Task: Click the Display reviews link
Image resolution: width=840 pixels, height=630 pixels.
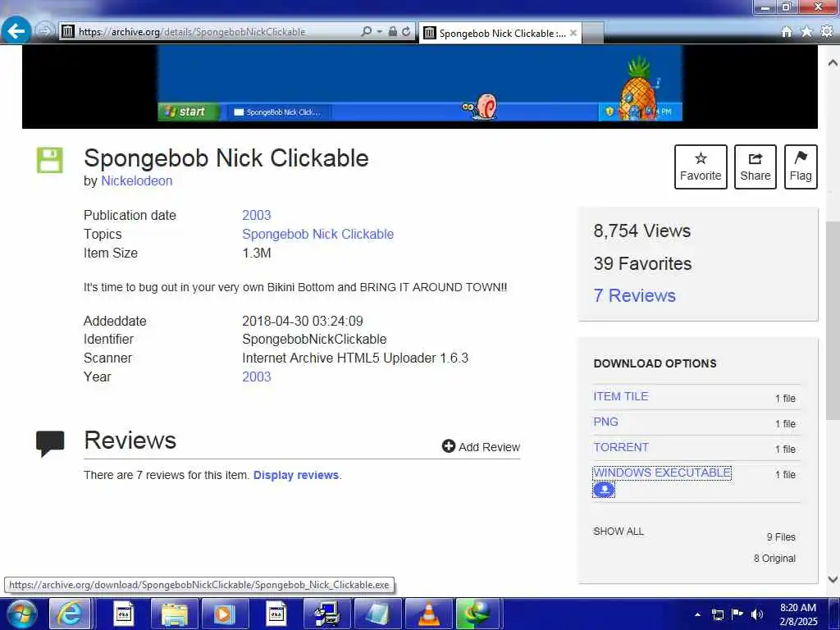Action: (295, 475)
